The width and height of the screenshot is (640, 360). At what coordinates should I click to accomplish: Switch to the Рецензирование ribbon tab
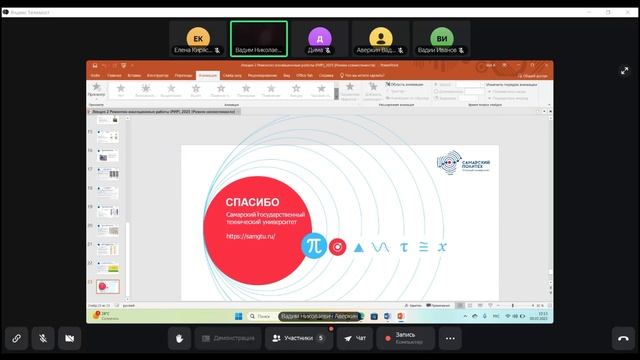(262, 76)
